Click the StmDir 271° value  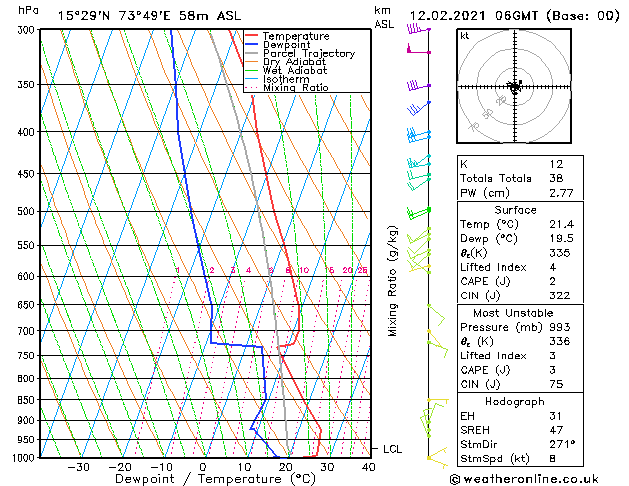562,444
